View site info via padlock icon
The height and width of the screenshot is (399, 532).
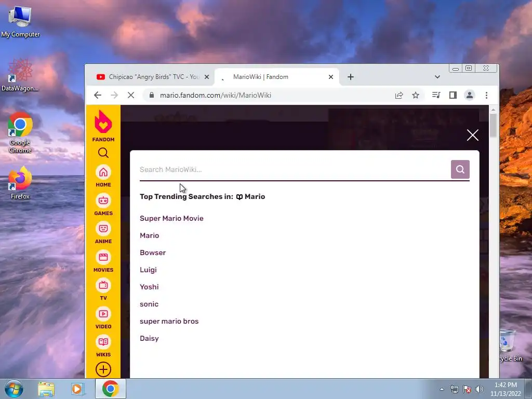click(x=152, y=96)
